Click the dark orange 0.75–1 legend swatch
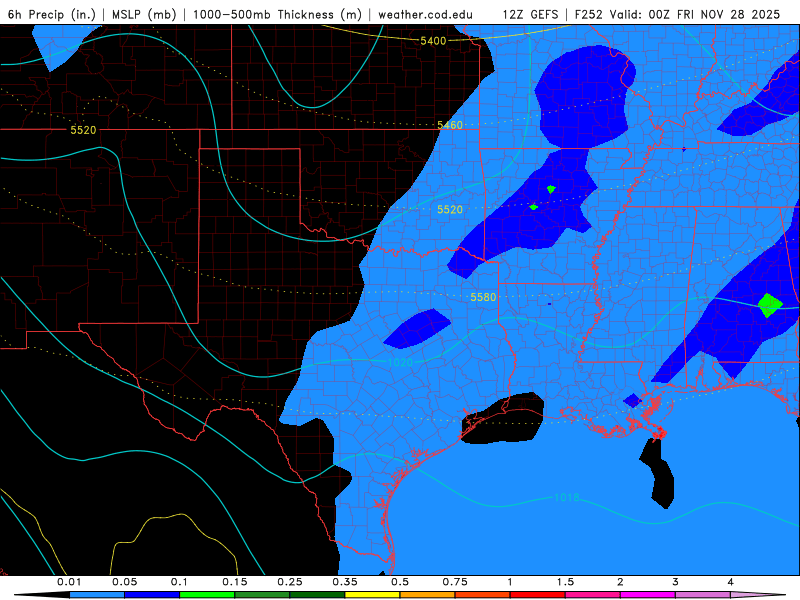Viewport: 800px width, 600px height. pyautogui.click(x=483, y=595)
